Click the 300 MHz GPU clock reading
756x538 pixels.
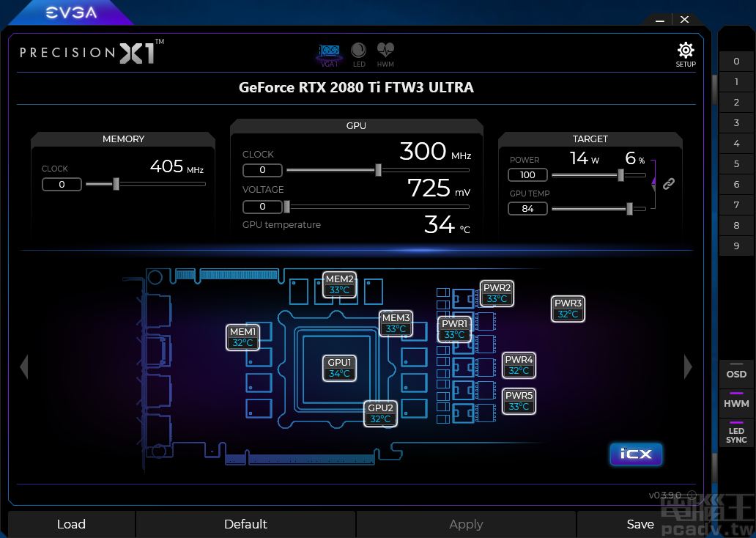click(435, 152)
